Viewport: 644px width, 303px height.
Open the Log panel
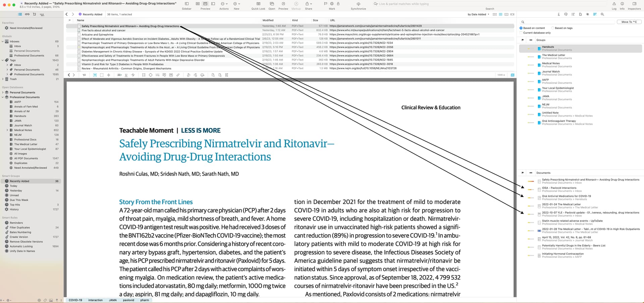point(614,4)
